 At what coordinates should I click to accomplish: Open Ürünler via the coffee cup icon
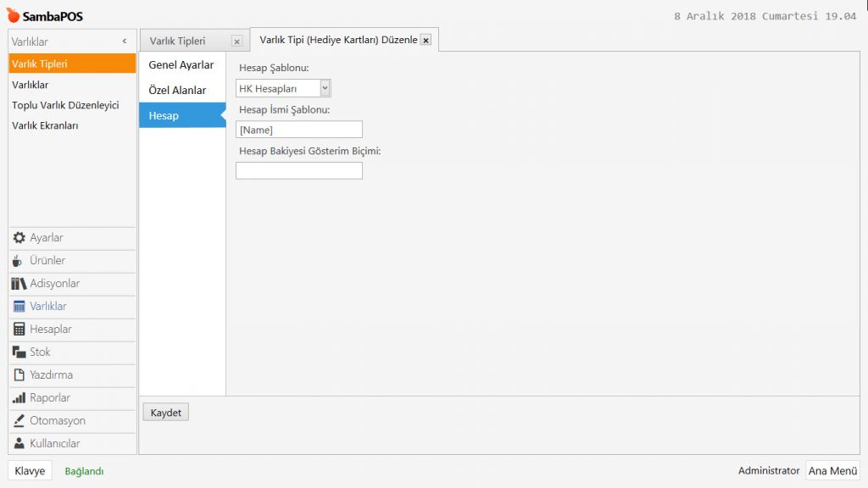[19, 261]
